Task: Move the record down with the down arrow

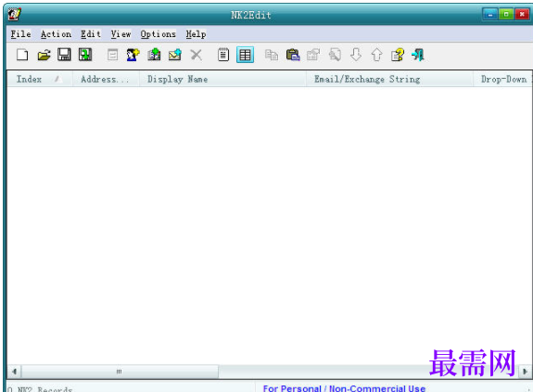Action: pos(356,55)
